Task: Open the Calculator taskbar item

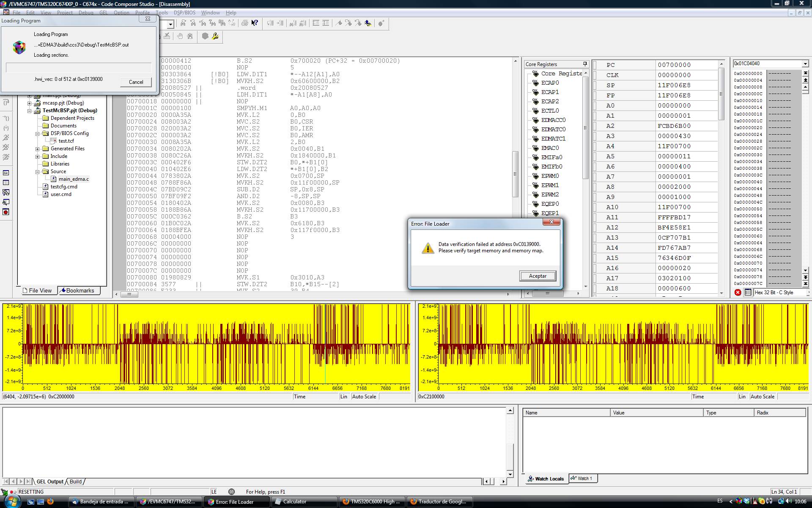Action: (x=304, y=502)
